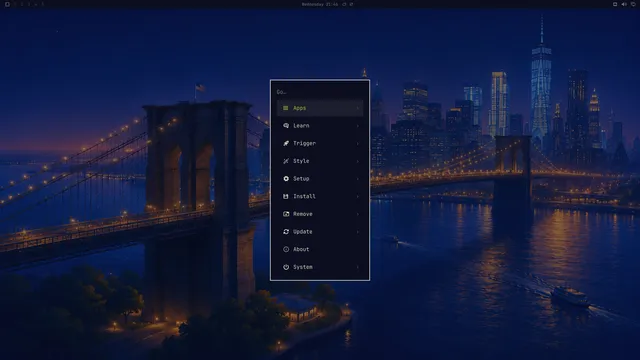
Task: Click the square tray icon left of volume
Action: 615,4
